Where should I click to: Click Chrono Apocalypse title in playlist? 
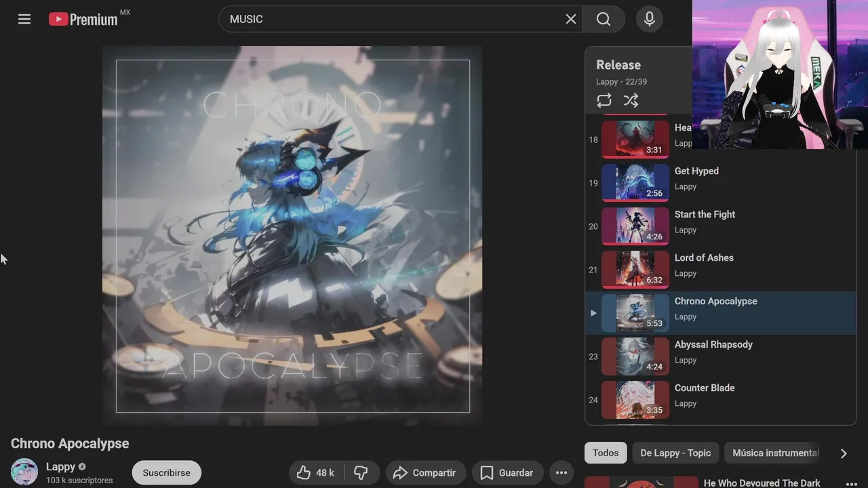[x=715, y=301]
